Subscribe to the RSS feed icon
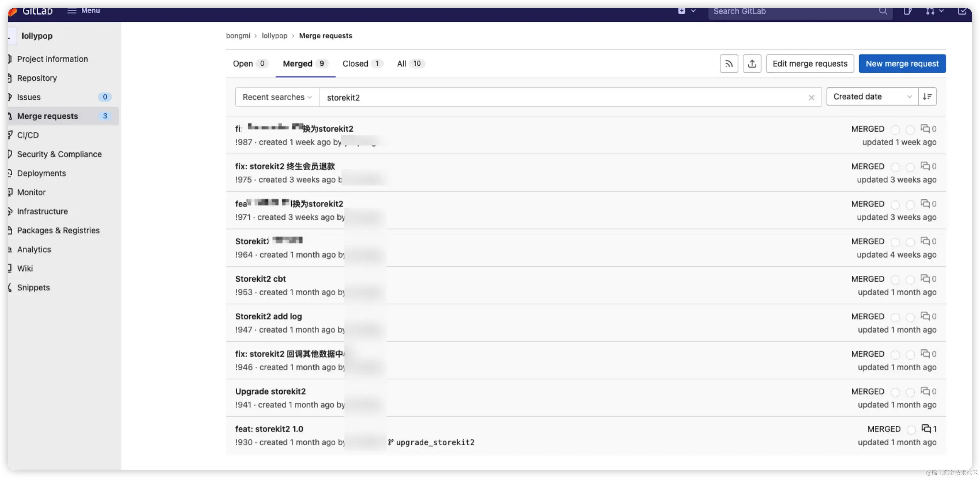The image size is (980, 478). 729,64
